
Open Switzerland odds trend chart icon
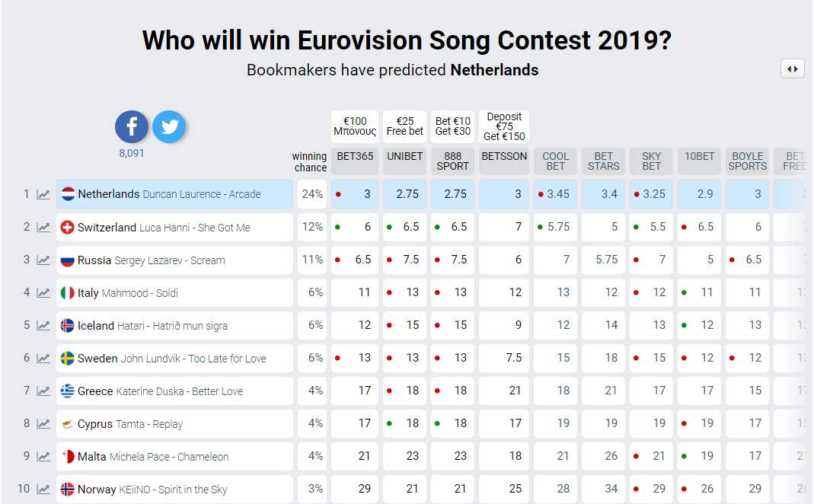tap(43, 228)
